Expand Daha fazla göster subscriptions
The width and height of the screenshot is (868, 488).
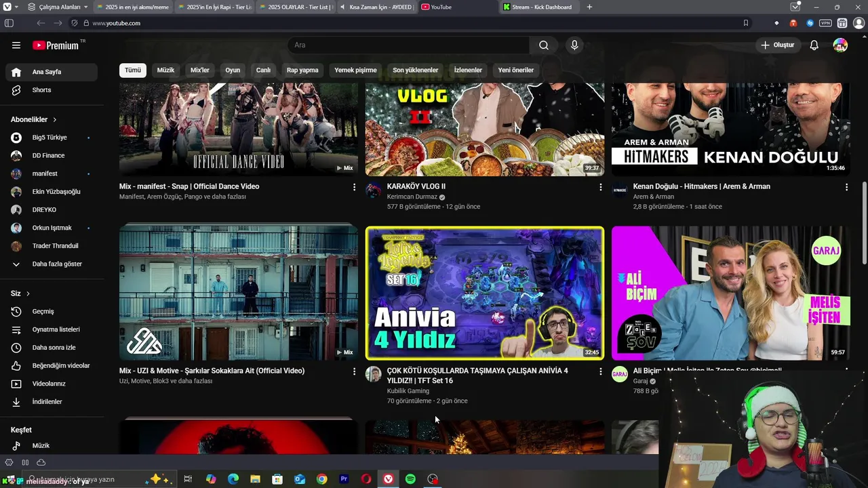(52, 264)
